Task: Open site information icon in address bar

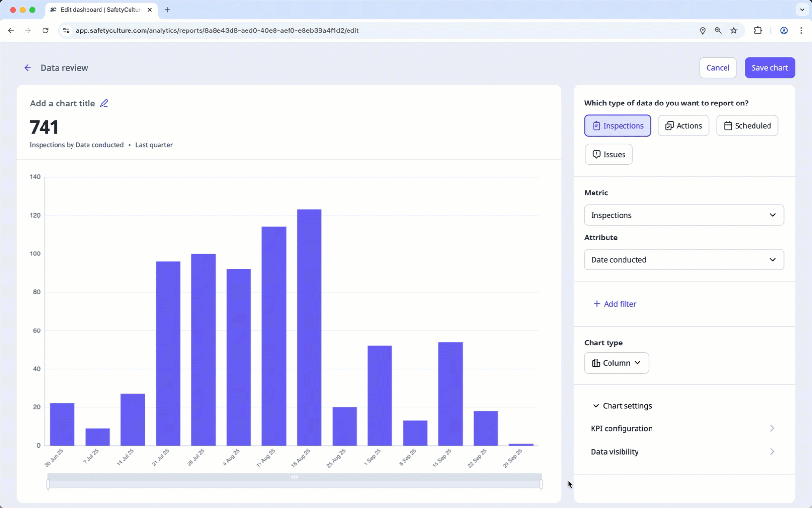Action: pyautogui.click(x=66, y=30)
